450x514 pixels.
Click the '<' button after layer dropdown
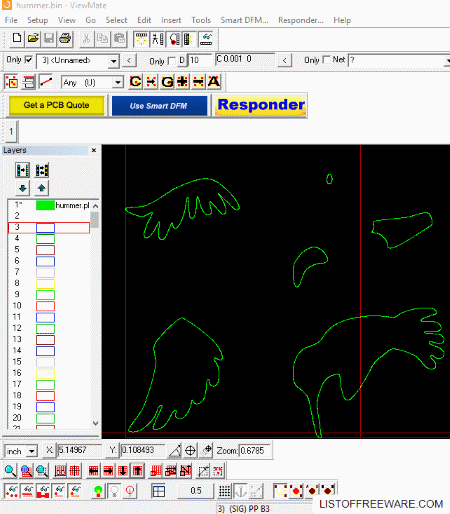[129, 61]
